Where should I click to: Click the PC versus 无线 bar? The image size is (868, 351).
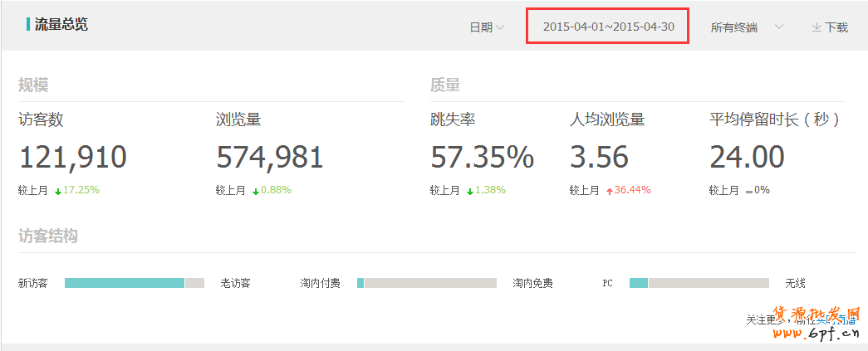coord(699,283)
